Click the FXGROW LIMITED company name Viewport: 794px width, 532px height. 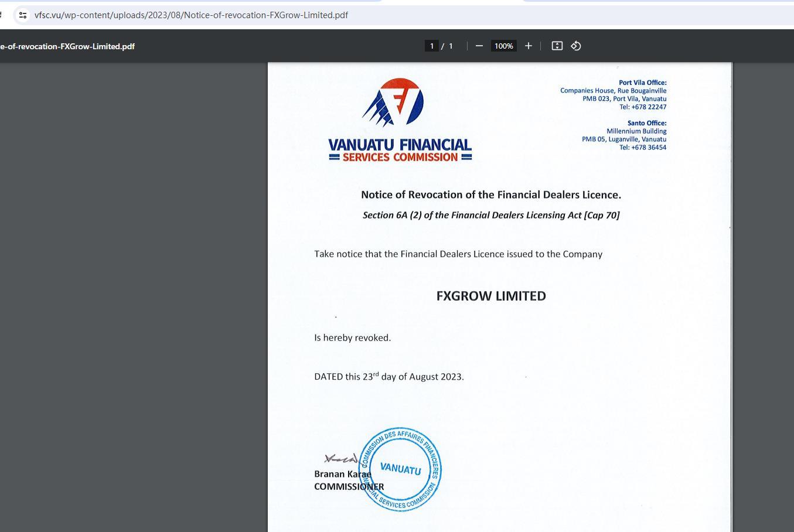click(x=490, y=296)
